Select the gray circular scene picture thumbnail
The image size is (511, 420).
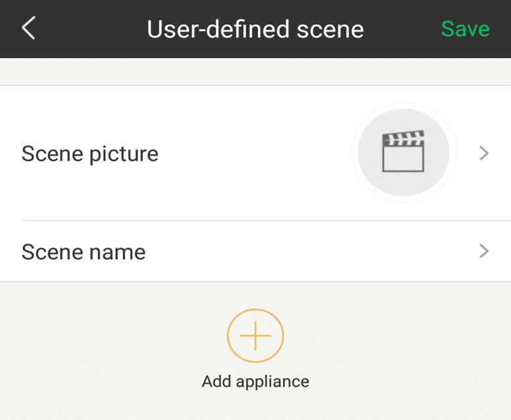(x=403, y=153)
